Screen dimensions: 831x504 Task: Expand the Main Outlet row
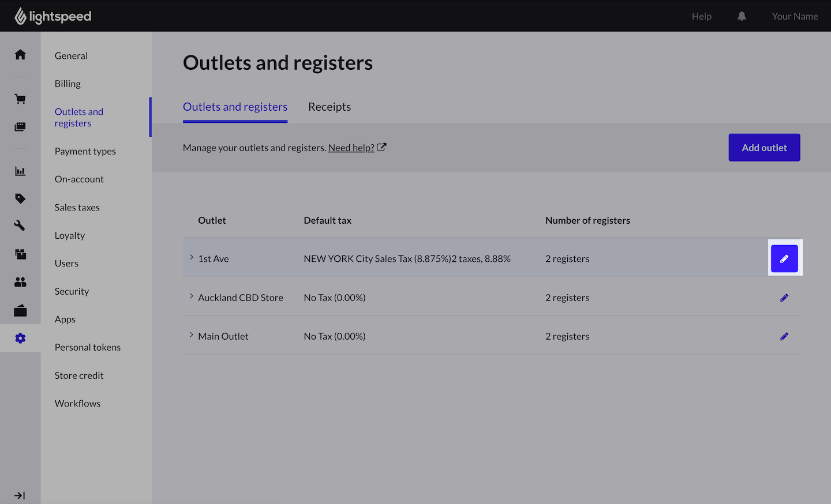(x=192, y=335)
